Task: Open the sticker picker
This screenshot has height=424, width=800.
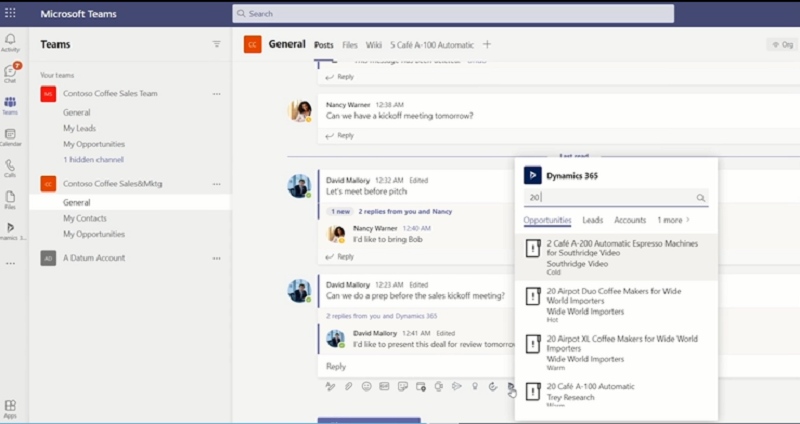Action: 403,386
